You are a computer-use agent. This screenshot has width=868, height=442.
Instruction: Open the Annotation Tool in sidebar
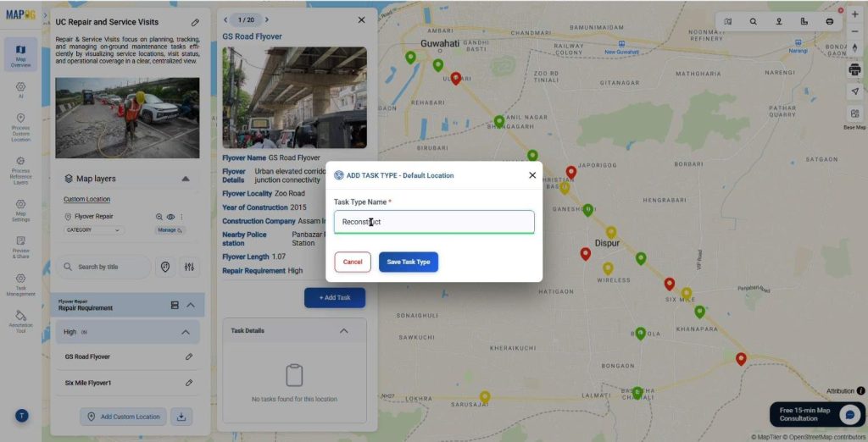(x=20, y=322)
